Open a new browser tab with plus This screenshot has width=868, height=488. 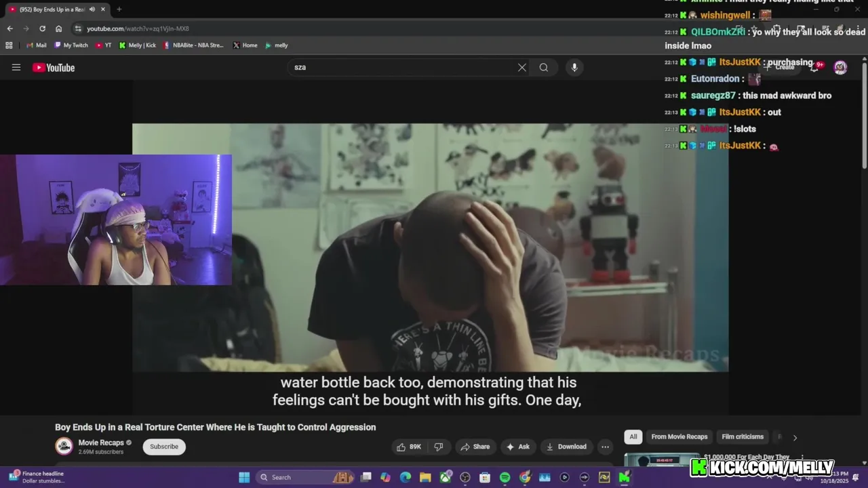tap(119, 9)
